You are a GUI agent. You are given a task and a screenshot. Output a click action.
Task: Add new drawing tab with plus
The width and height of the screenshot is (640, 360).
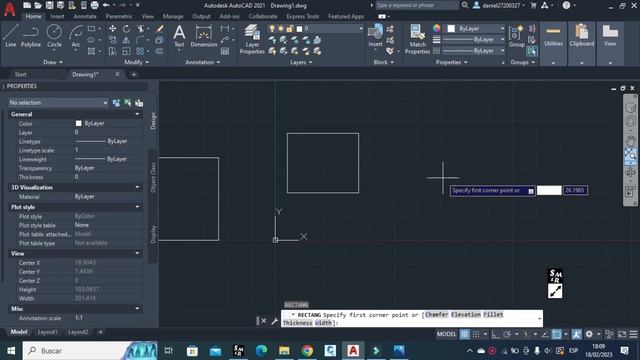tap(133, 74)
